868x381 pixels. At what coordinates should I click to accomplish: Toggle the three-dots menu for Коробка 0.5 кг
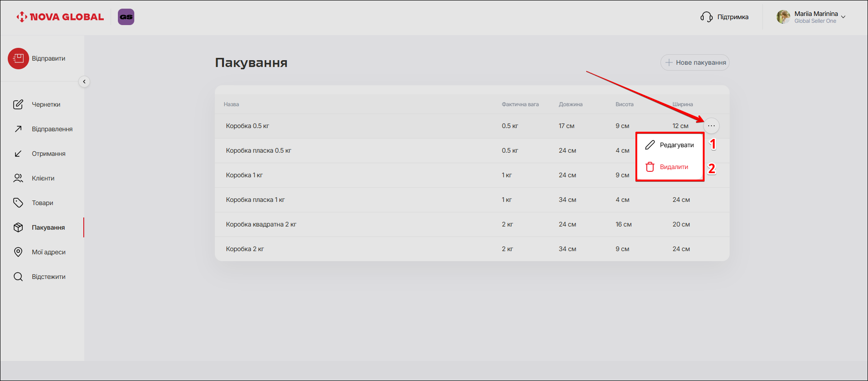click(711, 126)
